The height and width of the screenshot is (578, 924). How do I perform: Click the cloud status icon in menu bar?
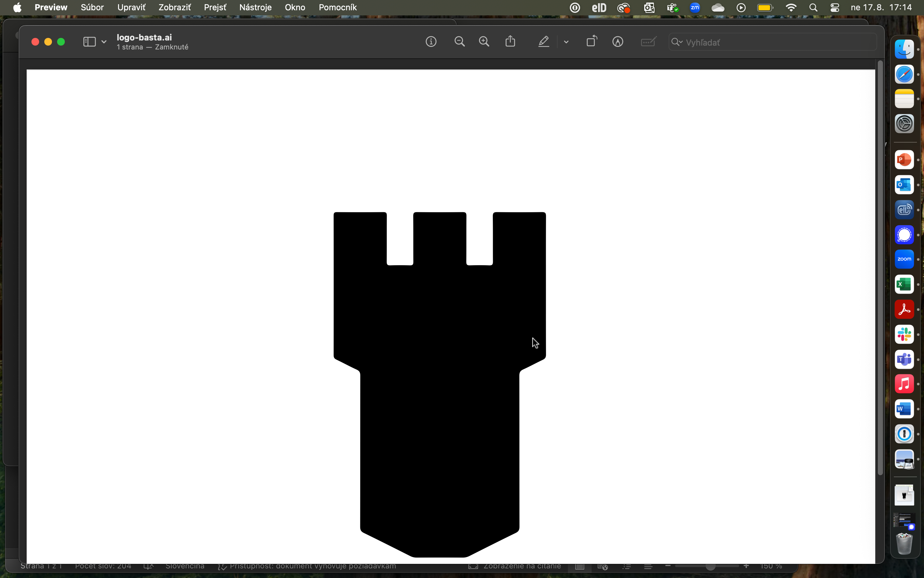coord(718,7)
